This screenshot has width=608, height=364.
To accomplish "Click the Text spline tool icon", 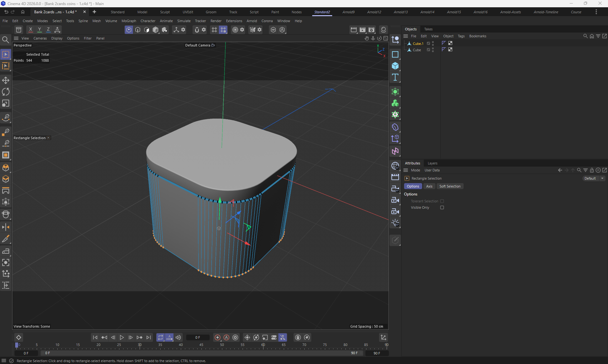I will [395, 77].
